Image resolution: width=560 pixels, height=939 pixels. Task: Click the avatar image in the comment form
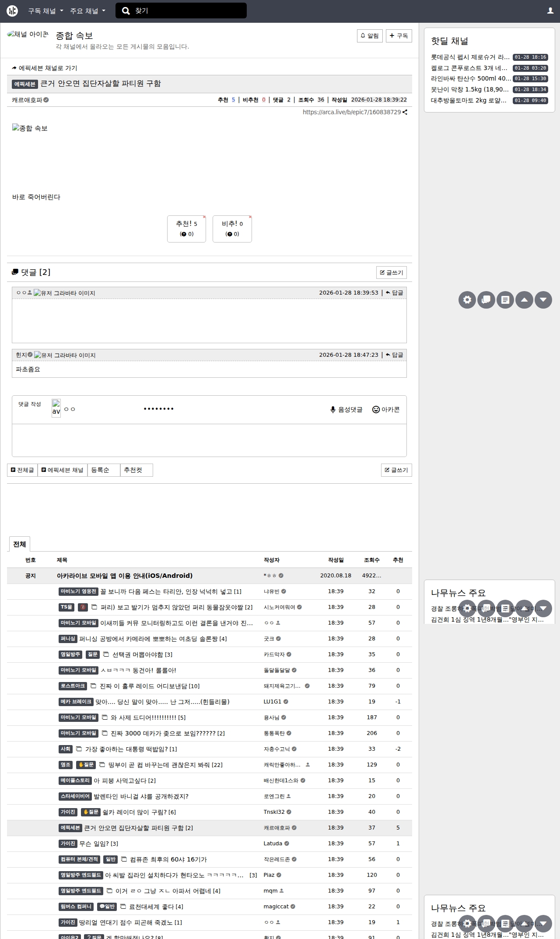point(56,408)
